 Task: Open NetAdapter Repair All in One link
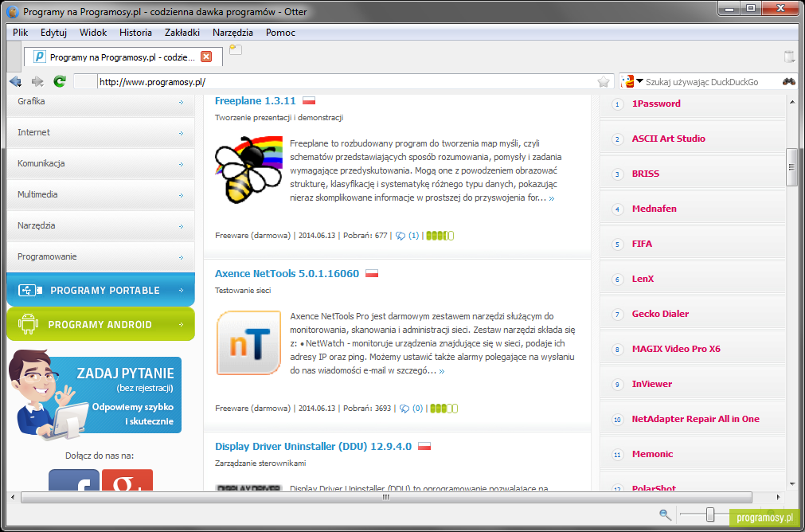696,419
